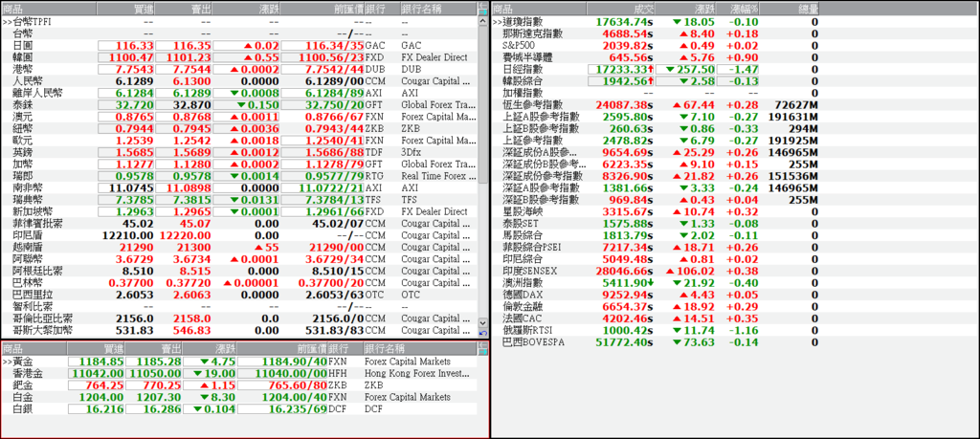Viewport: 980px width, 439px height.
Task: Select the 巴西BOVESPA row
Action: pos(656,341)
